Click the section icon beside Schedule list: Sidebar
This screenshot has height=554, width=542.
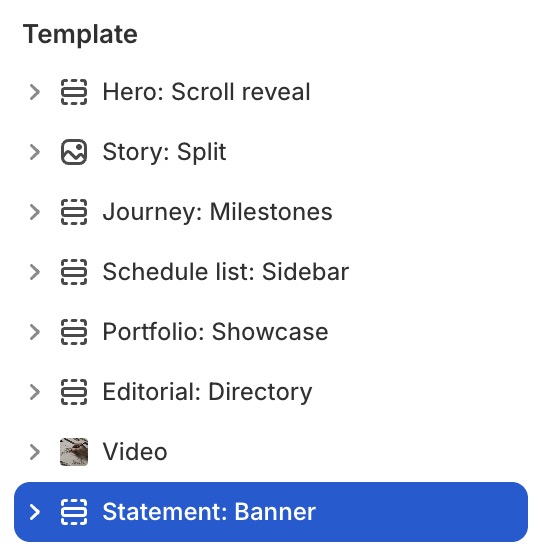click(x=74, y=272)
